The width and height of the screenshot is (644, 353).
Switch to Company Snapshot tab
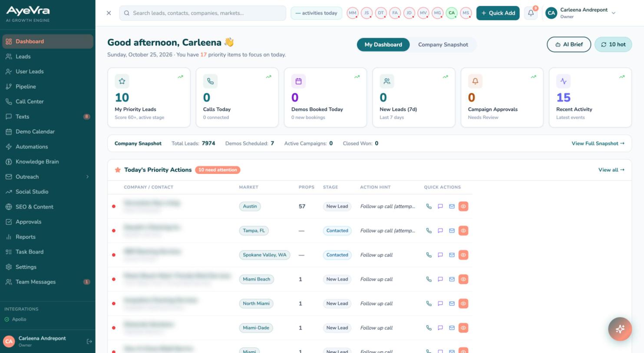pyautogui.click(x=443, y=45)
